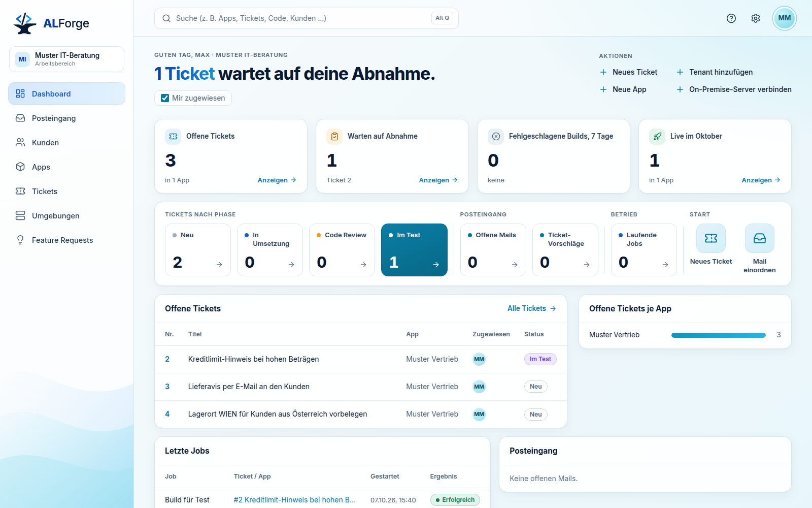Open job link #2 Kreditlimit-Hinweis bei hohen B...

[295, 500]
